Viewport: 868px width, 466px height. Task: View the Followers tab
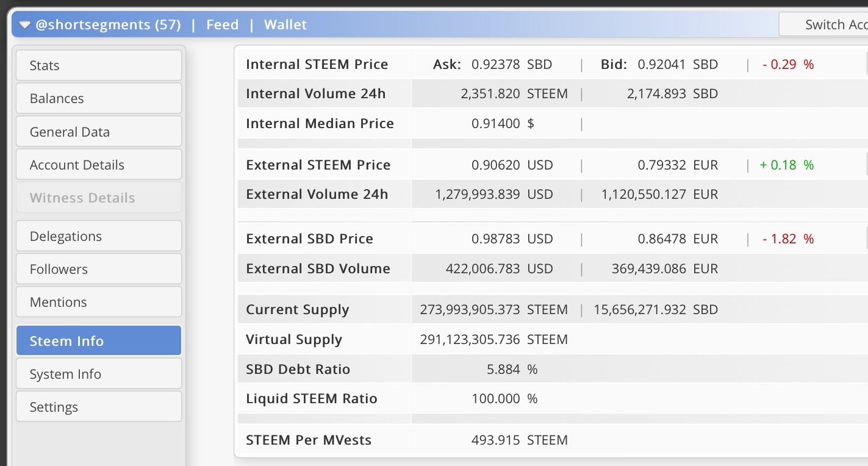[x=99, y=269]
